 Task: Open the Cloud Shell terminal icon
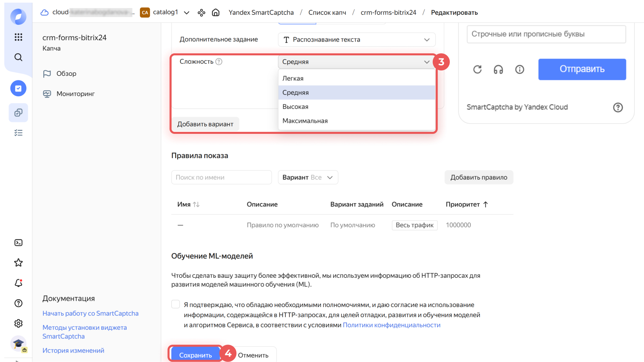point(18,243)
